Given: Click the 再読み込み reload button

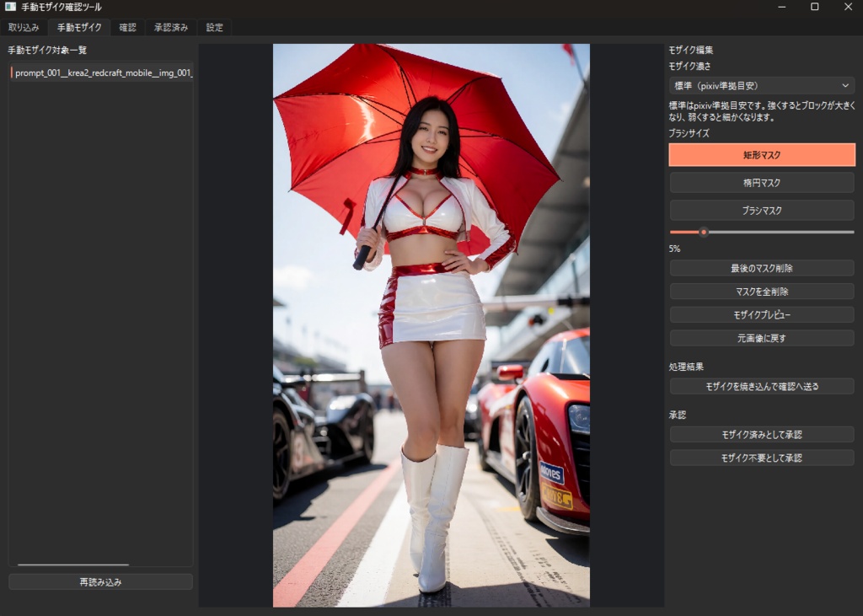Looking at the screenshot, I should coord(101,581).
